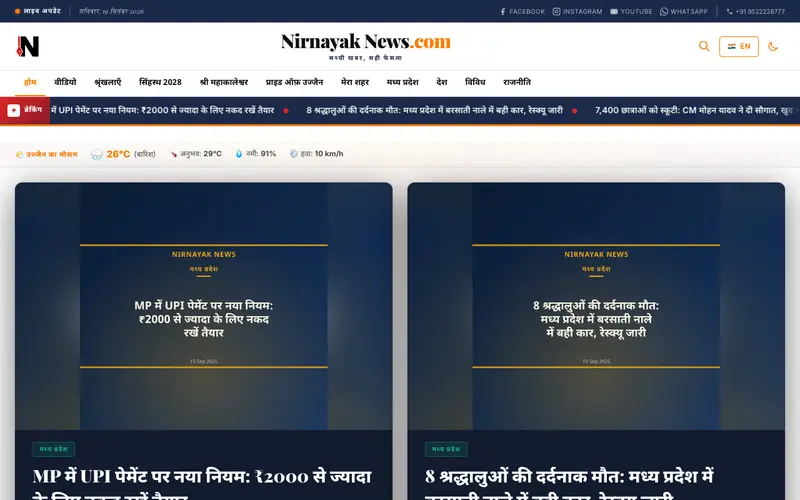Image resolution: width=800 pixels, height=500 pixels.
Task: Click the WhatsApp logo icon
Action: tap(664, 11)
